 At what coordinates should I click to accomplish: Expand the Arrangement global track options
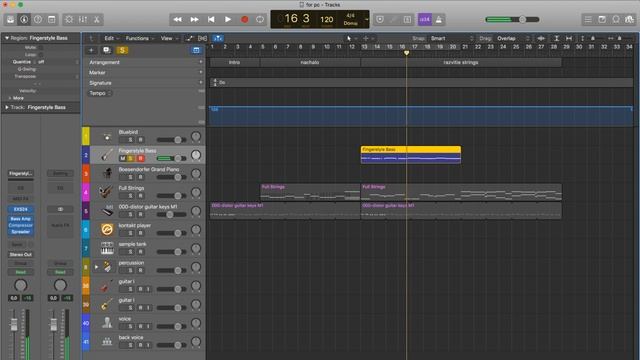tap(200, 62)
